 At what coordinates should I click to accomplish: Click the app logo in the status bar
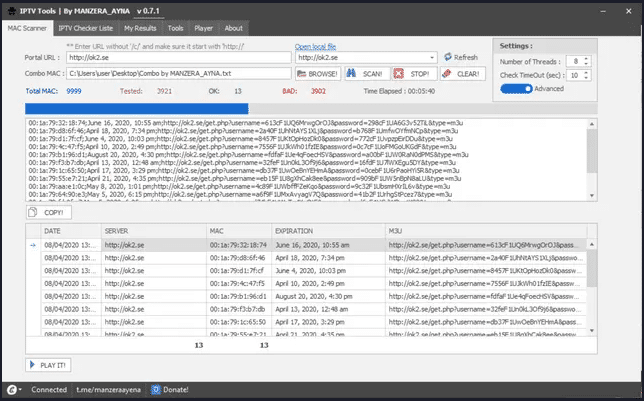(13, 389)
